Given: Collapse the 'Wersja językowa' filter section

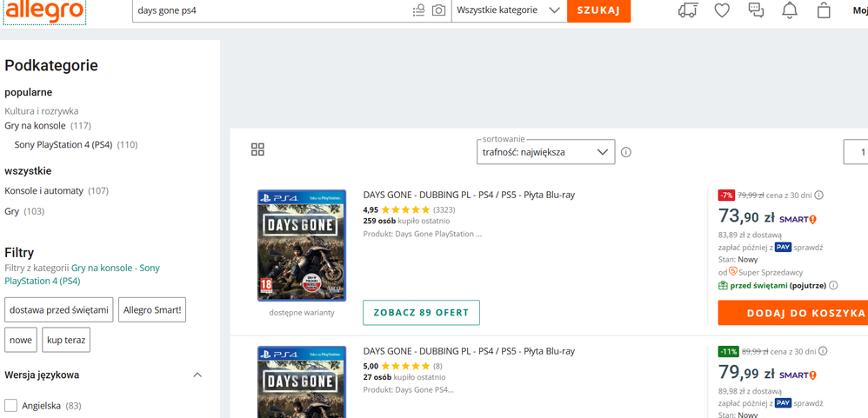Looking at the screenshot, I should 197,375.
